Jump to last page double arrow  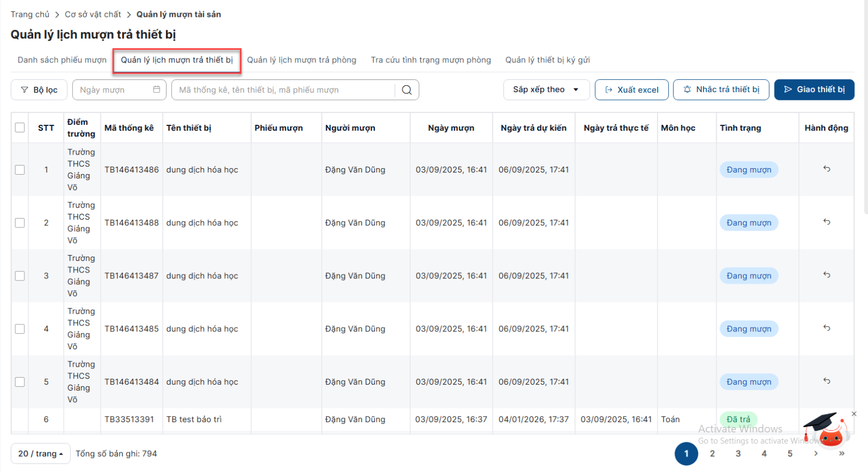(841, 454)
